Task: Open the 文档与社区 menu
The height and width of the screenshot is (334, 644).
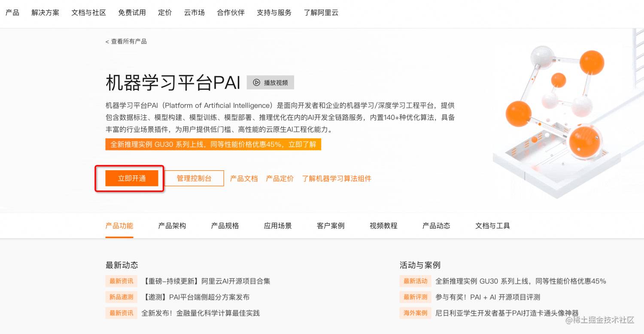Action: pyautogui.click(x=89, y=12)
